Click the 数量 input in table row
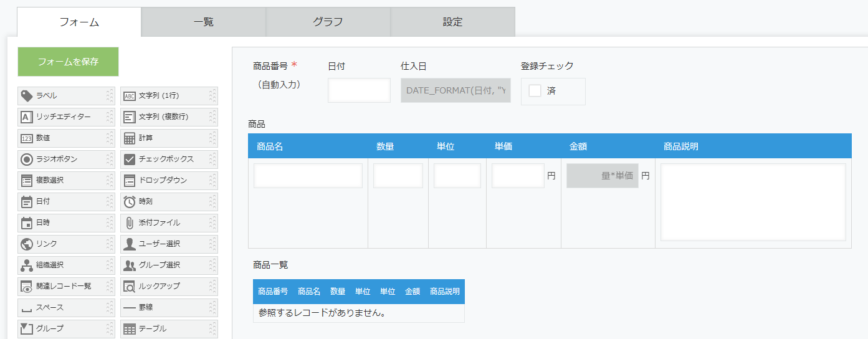868x339 pixels. pyautogui.click(x=398, y=176)
